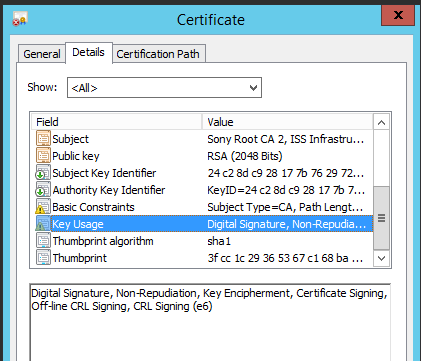Click the Thumbprint property icon

[x=43, y=258]
